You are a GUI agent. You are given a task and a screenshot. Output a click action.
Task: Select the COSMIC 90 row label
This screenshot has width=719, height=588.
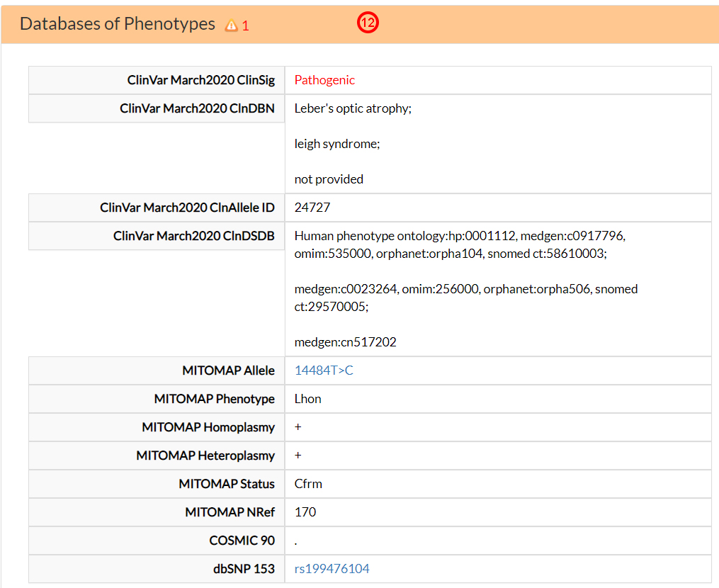pos(241,540)
